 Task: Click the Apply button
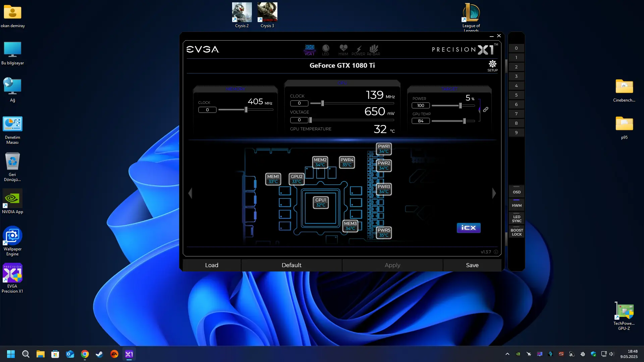(x=392, y=265)
